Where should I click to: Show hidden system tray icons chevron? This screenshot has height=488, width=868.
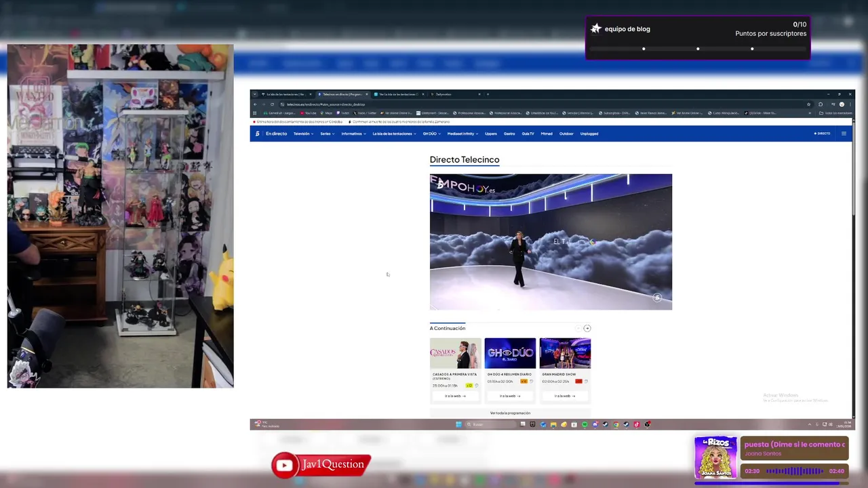pos(810,424)
